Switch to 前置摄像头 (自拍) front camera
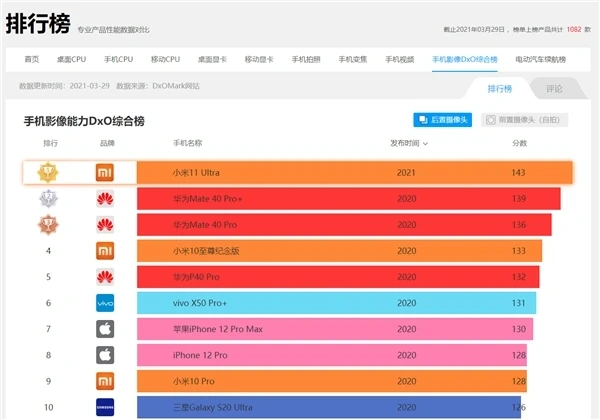Screen dimensions: 600x420 point(524,120)
